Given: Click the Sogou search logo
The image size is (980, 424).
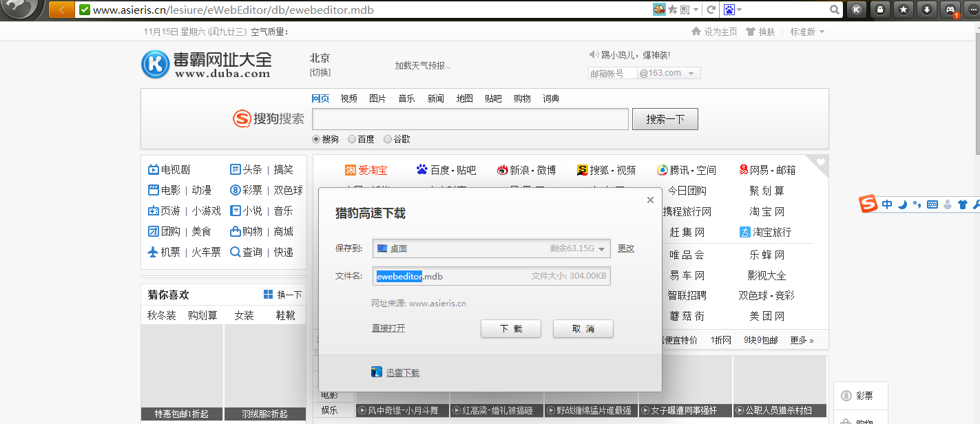Looking at the screenshot, I should click(269, 118).
